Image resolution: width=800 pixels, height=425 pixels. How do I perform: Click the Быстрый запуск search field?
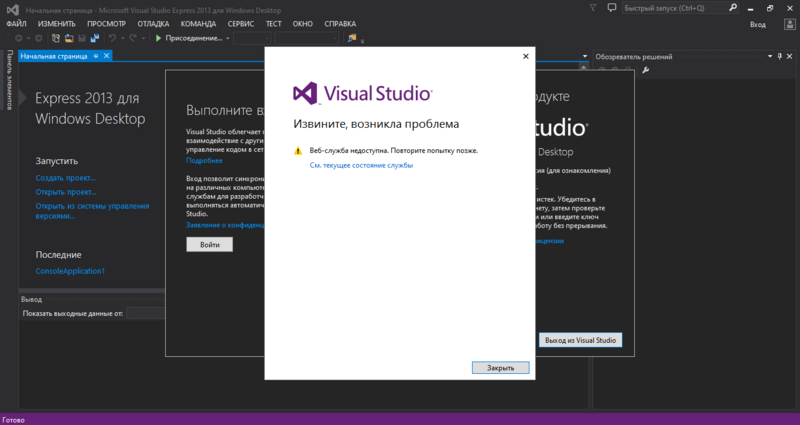pyautogui.click(x=673, y=8)
